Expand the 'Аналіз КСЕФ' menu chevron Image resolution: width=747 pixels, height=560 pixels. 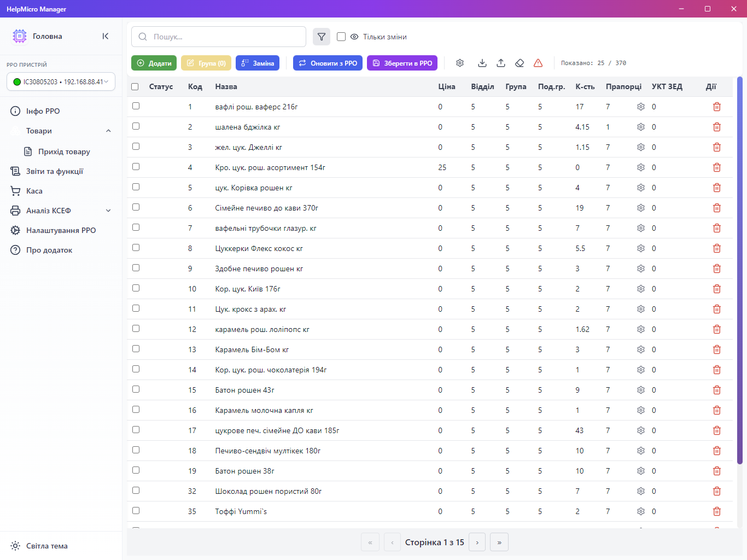click(x=108, y=211)
